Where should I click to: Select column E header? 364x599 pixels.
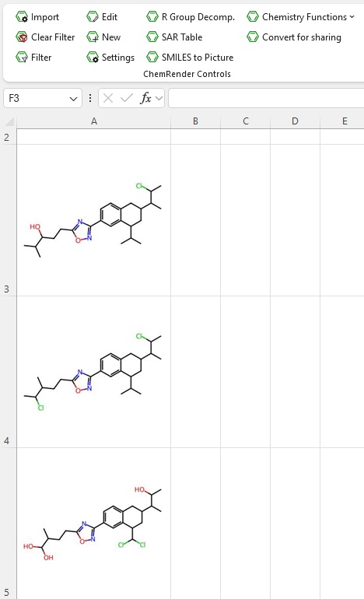342,121
